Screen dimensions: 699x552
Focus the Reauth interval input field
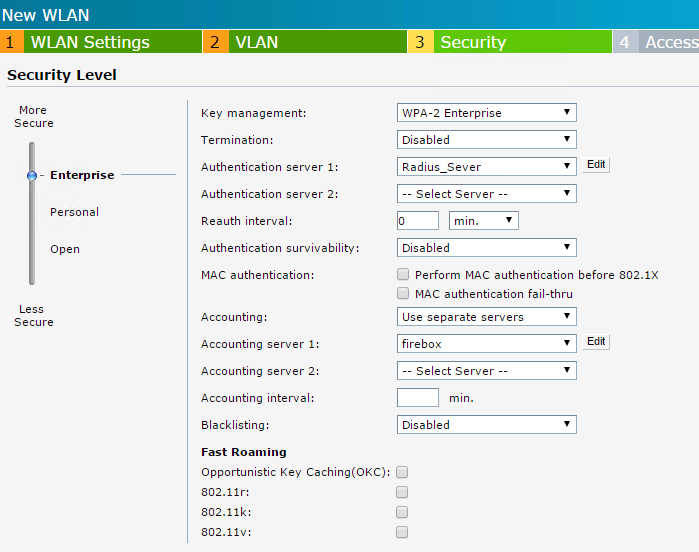[418, 221]
